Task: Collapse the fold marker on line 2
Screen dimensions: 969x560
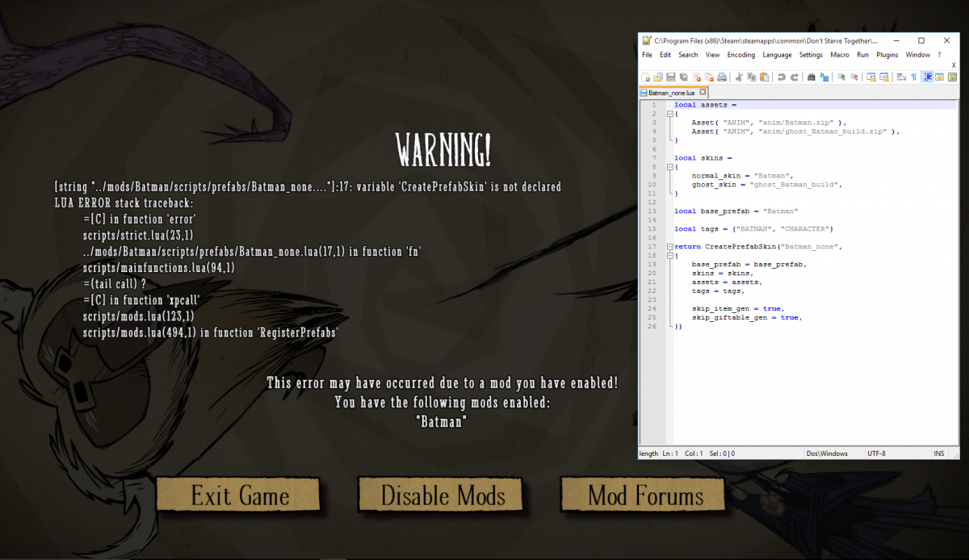Action: (x=670, y=114)
